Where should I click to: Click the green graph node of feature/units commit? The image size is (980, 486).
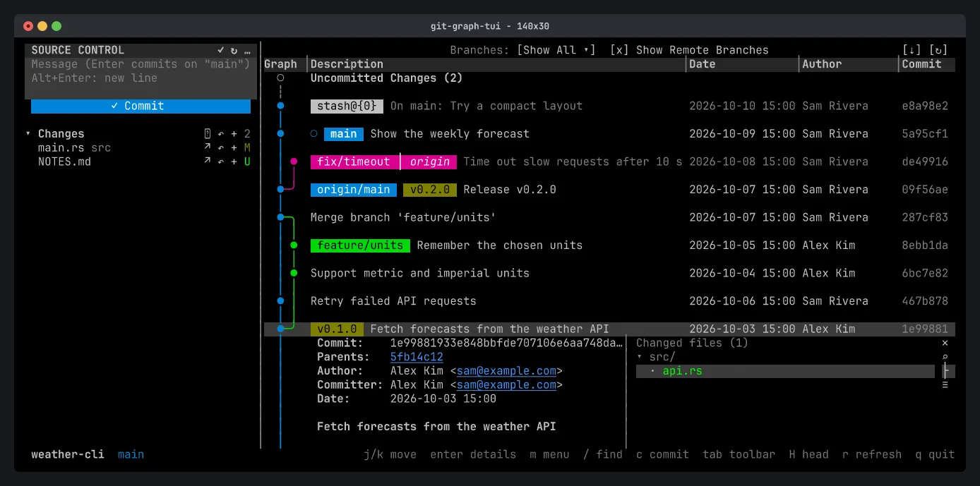pos(294,245)
